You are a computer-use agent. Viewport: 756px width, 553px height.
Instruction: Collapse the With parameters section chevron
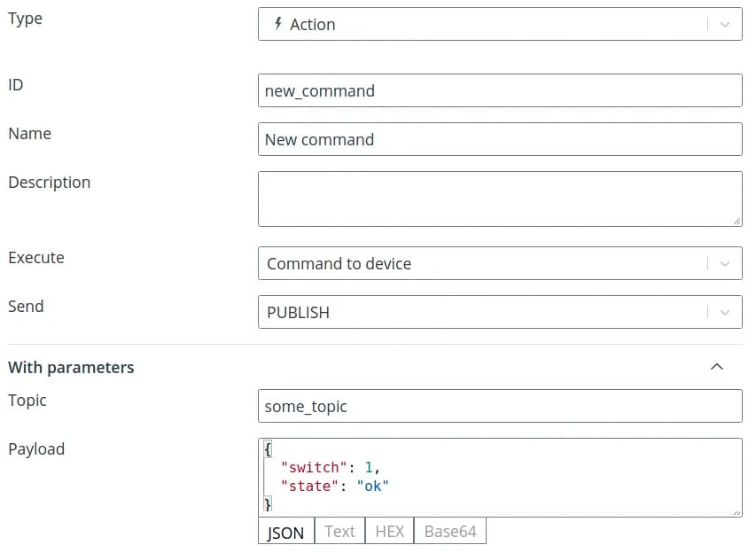717,367
